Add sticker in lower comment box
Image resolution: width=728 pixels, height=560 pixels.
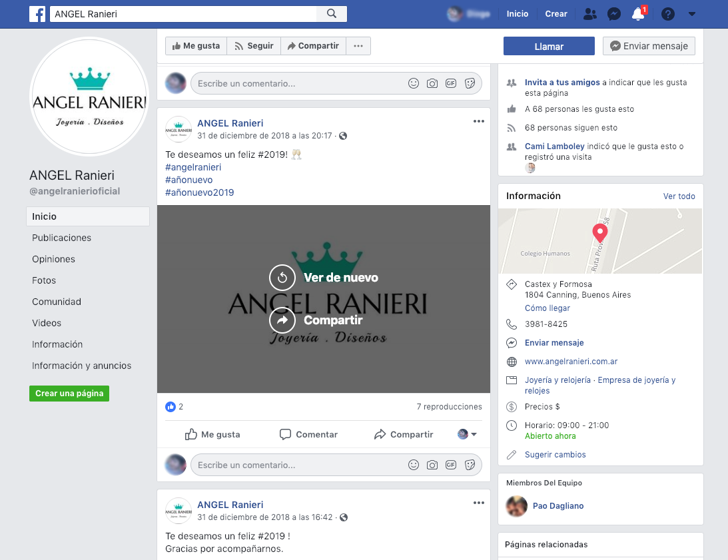470,465
